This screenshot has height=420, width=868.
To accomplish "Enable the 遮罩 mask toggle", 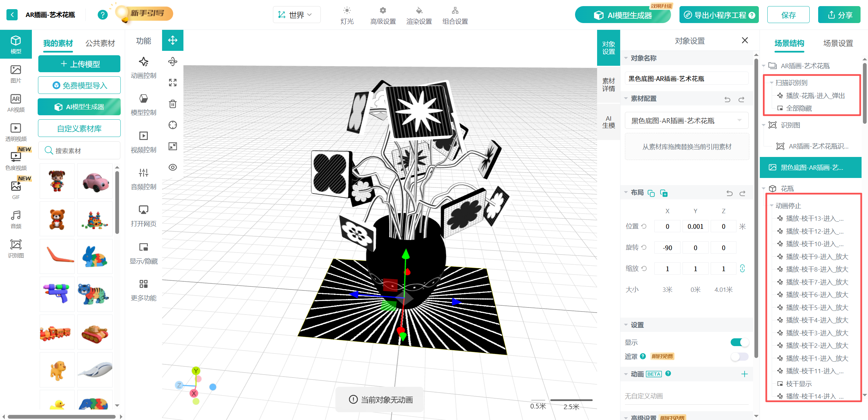I will click(739, 357).
